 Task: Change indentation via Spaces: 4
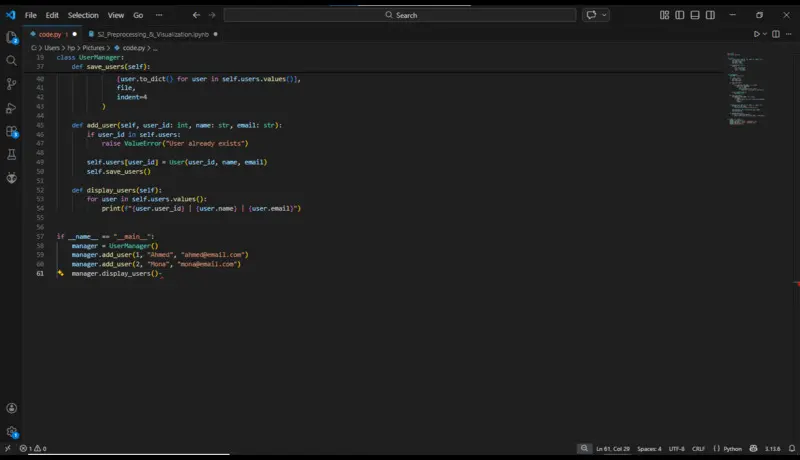(649, 449)
